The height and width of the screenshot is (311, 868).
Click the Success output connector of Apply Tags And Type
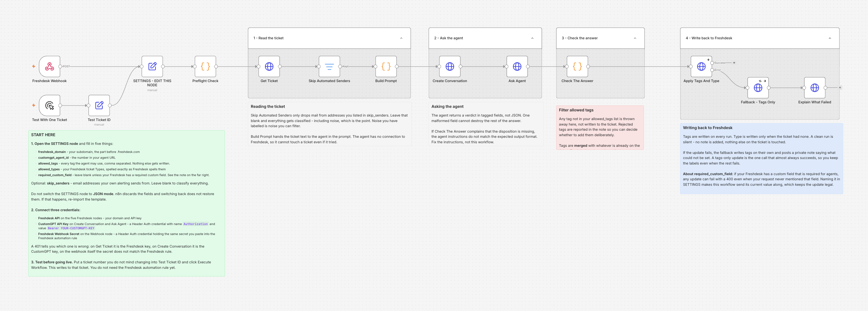click(x=712, y=63)
